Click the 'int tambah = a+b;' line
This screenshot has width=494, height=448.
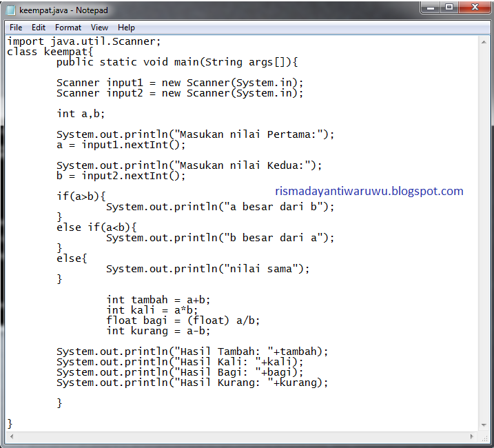(x=158, y=300)
